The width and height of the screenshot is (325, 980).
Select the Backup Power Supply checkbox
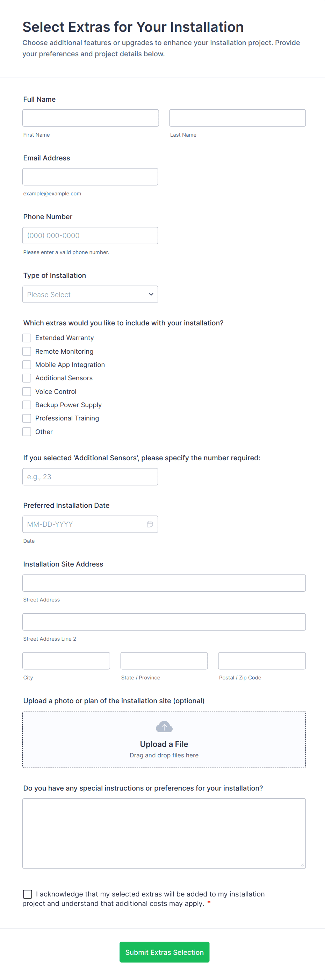[x=27, y=405]
